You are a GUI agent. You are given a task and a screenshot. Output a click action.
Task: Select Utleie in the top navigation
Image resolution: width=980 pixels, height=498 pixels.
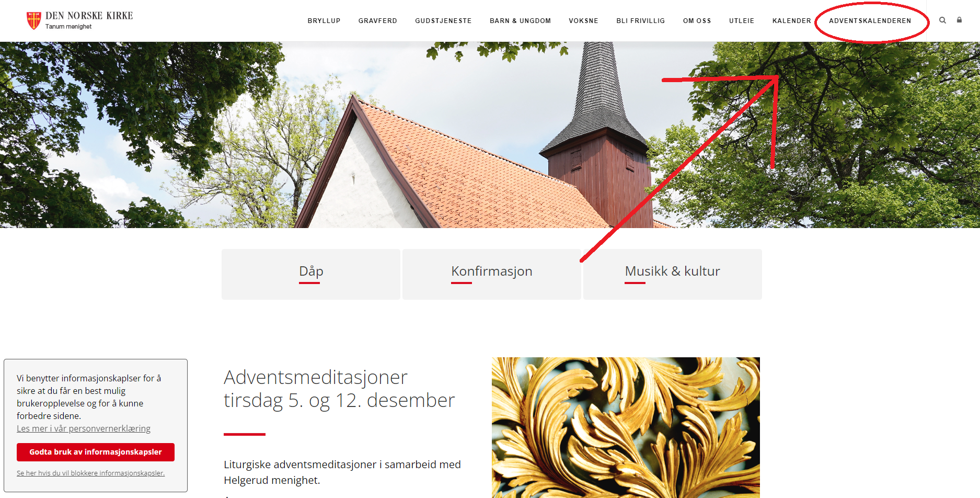[x=742, y=21]
